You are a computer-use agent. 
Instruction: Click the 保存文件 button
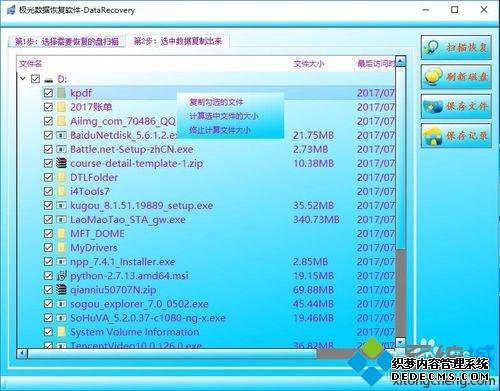pyautogui.click(x=456, y=106)
